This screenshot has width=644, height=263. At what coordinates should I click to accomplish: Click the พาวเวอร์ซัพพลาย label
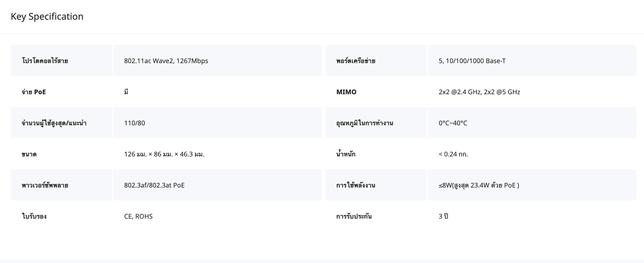pos(45,185)
